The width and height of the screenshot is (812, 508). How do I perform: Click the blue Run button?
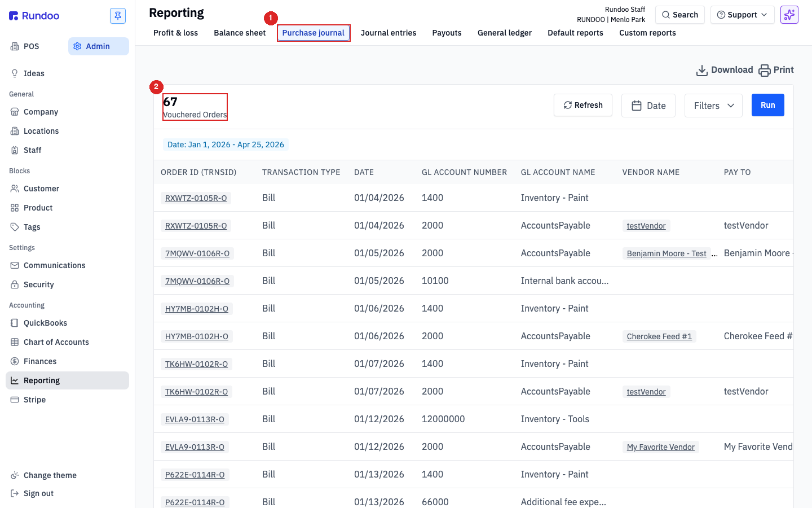768,105
